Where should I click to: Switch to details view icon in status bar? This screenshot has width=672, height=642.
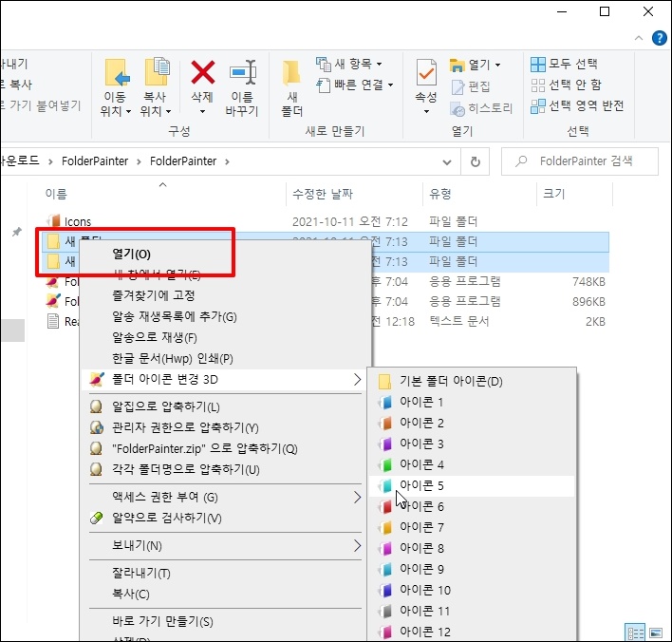pyautogui.click(x=635, y=633)
